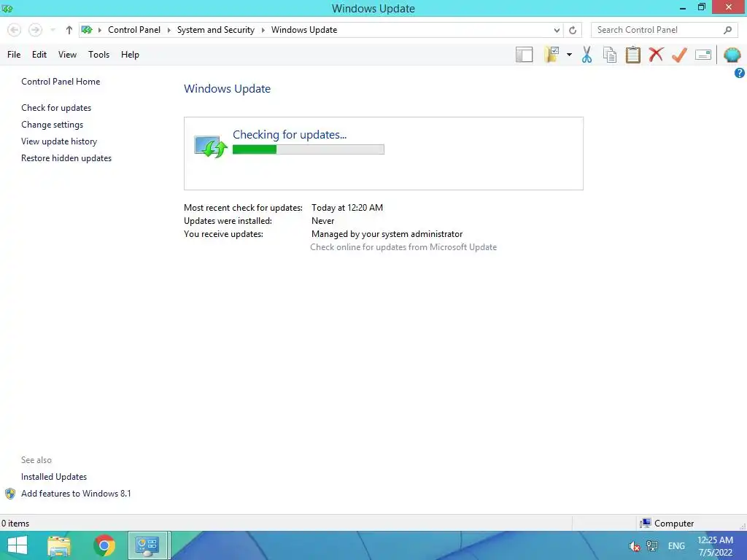Click the Forward navigation arrow

coord(35,30)
